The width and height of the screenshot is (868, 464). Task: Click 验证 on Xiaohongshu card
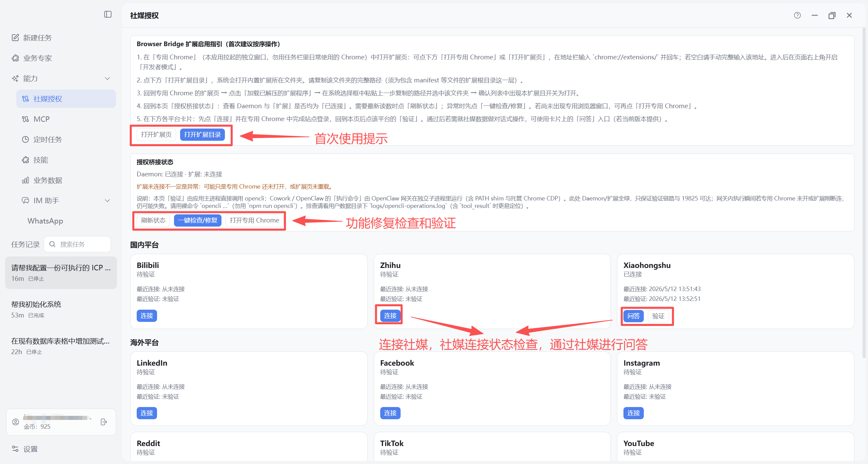tap(658, 316)
